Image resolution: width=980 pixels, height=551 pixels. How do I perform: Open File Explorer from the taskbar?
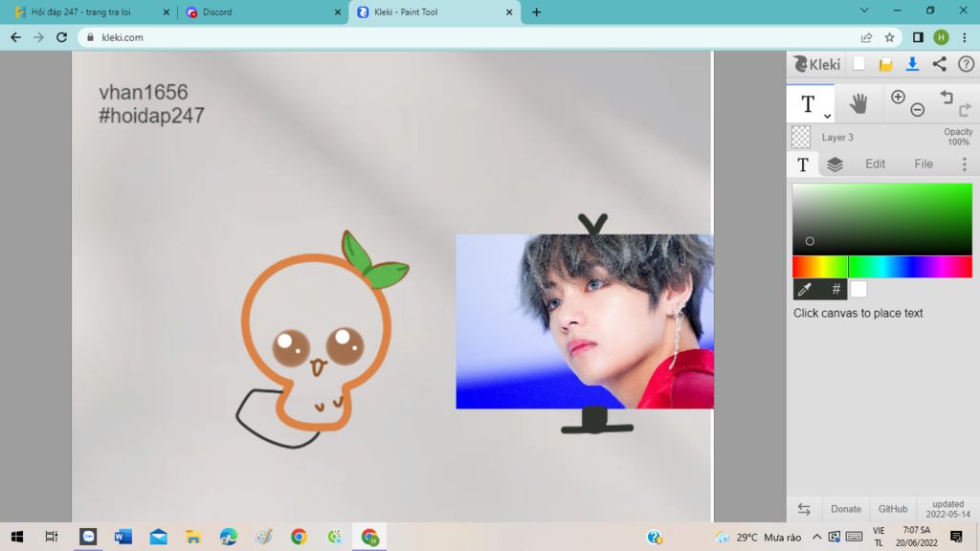pyautogui.click(x=193, y=537)
